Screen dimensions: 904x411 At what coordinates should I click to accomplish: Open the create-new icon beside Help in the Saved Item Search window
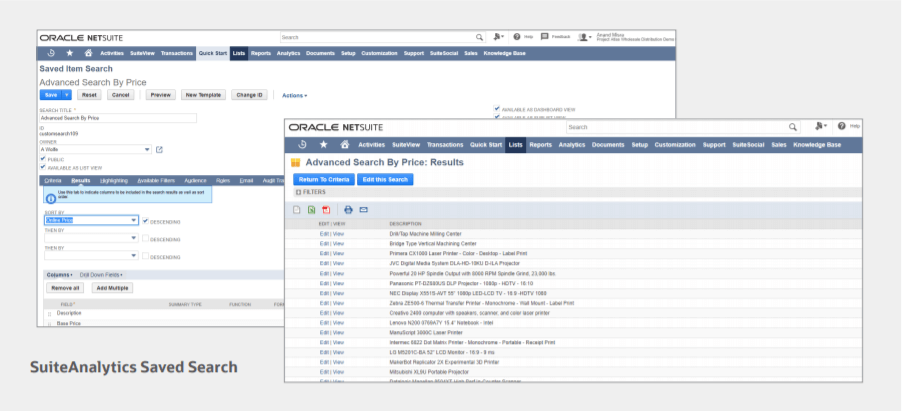click(498, 36)
